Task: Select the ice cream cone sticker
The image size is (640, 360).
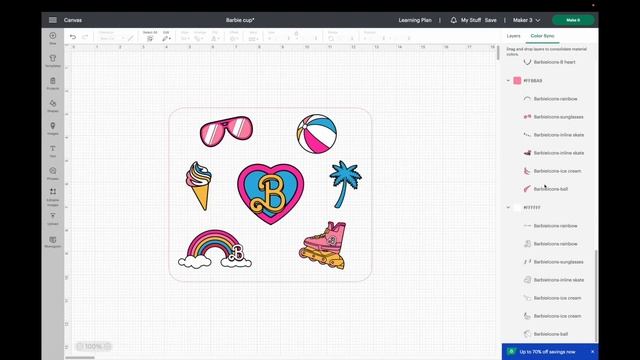Action: pyautogui.click(x=199, y=186)
